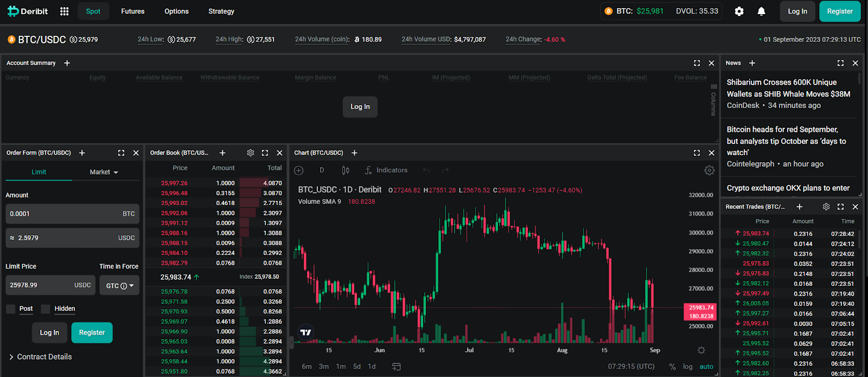Maximize the News panel
This screenshot has height=377, width=868.
(x=840, y=63)
